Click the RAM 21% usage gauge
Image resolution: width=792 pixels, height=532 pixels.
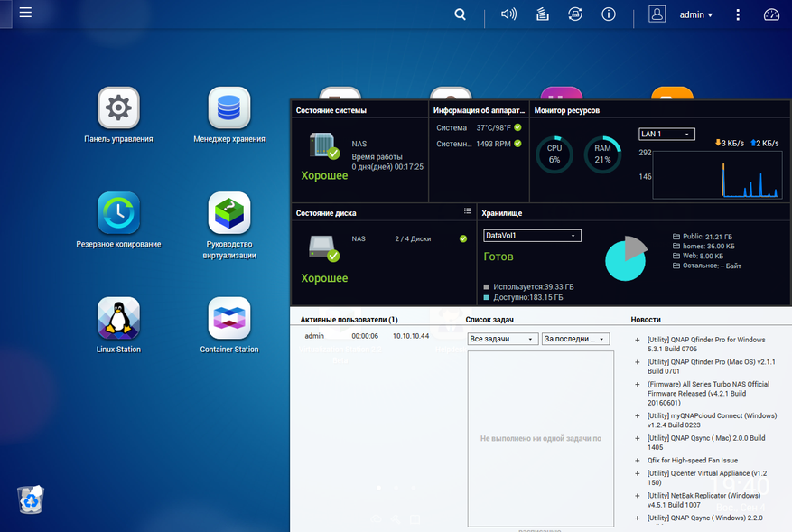[602, 154]
